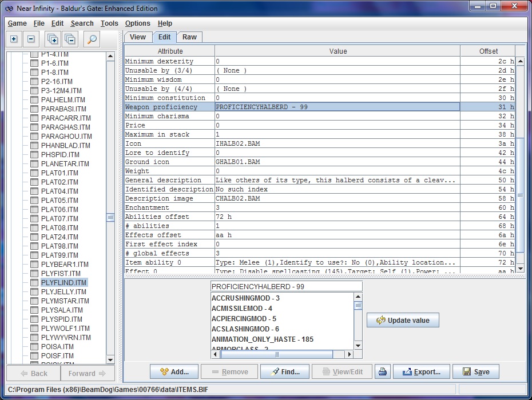Screen dimensions: 532x400
Task: Select the Item ability 0 row
Action: tap(320, 262)
